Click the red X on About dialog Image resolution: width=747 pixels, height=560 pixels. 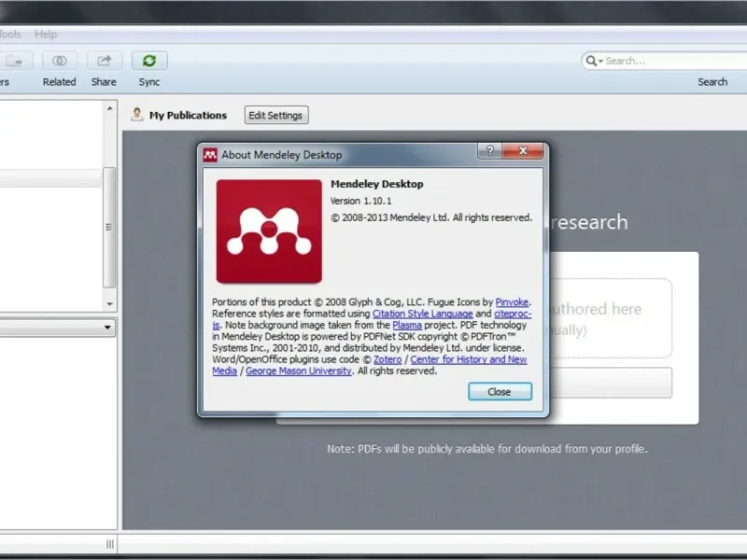(x=523, y=151)
